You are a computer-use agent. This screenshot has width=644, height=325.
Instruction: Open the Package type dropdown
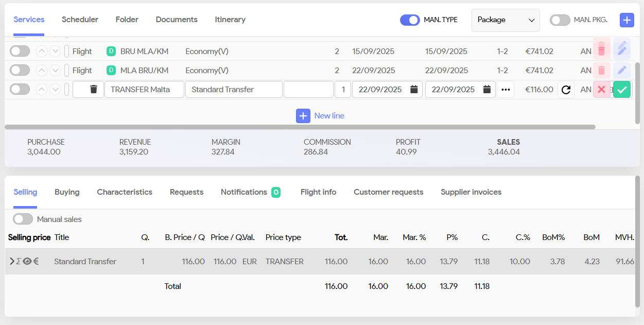pos(505,20)
